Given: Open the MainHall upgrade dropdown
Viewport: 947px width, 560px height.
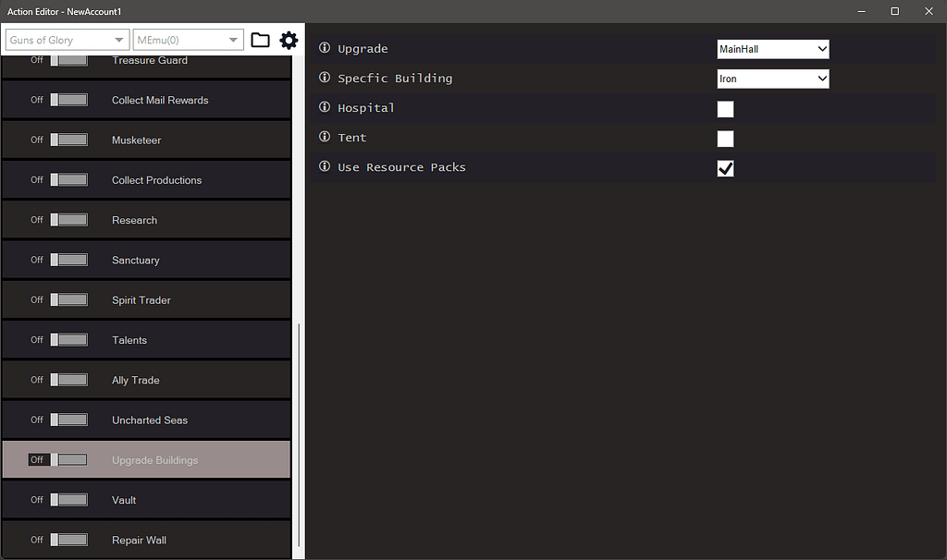Looking at the screenshot, I should tap(772, 48).
